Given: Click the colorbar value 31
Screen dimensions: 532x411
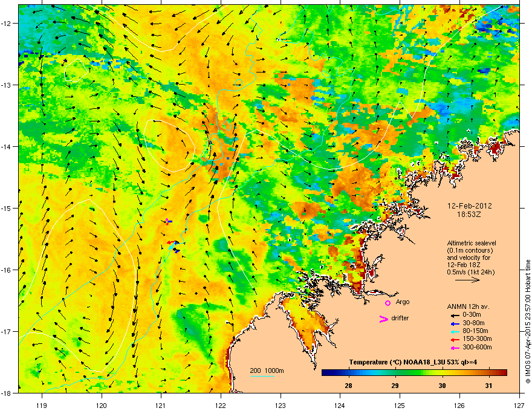Looking at the screenshot, I should click(488, 386).
